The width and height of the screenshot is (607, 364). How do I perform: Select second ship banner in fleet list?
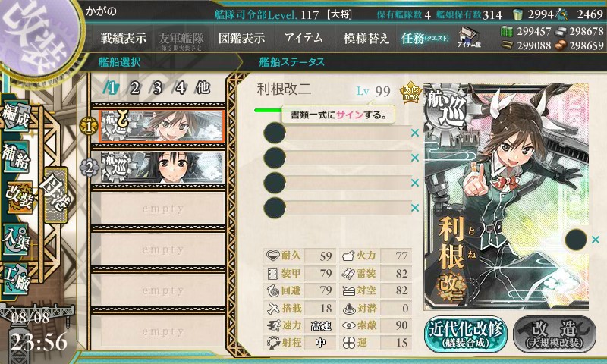[162, 167]
